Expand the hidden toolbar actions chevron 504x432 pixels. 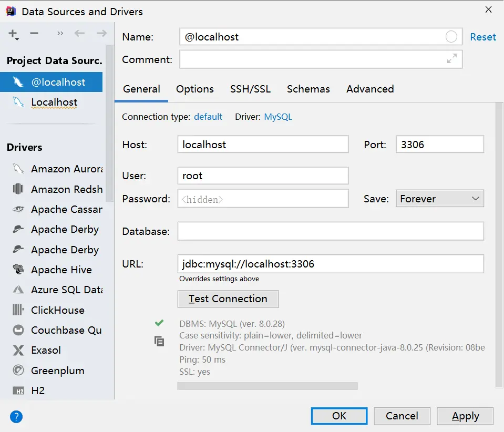click(x=60, y=34)
